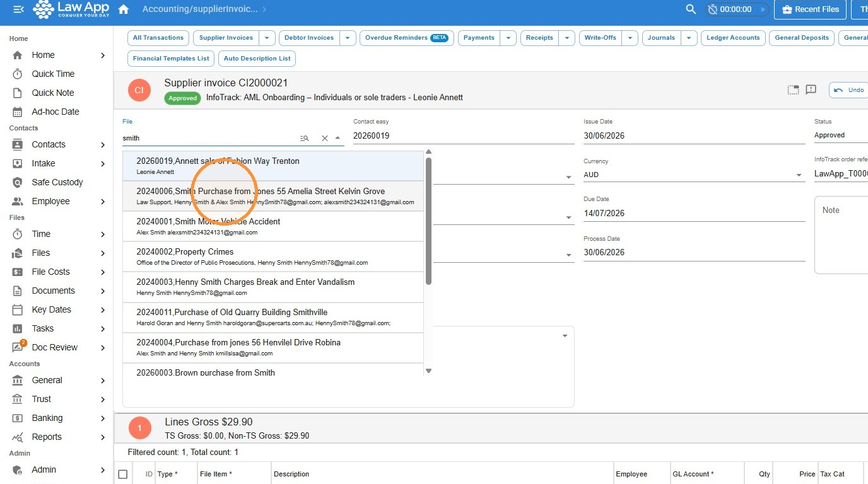Viewport: 868px width, 484px height.
Task: Open Ad-hoc Date in the sidebar
Action: 57,112
